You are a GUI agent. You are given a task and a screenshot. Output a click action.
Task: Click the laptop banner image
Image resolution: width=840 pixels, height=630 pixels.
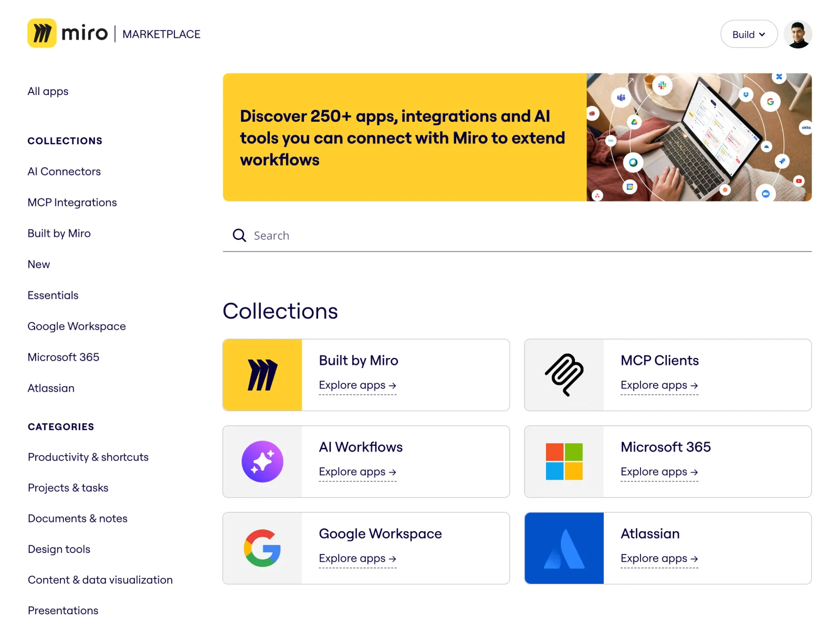(699, 137)
